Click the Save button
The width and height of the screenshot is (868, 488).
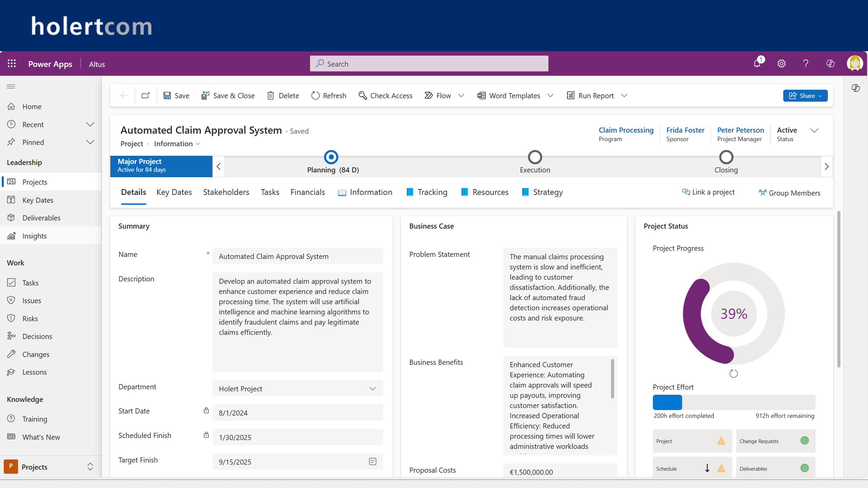click(x=176, y=96)
